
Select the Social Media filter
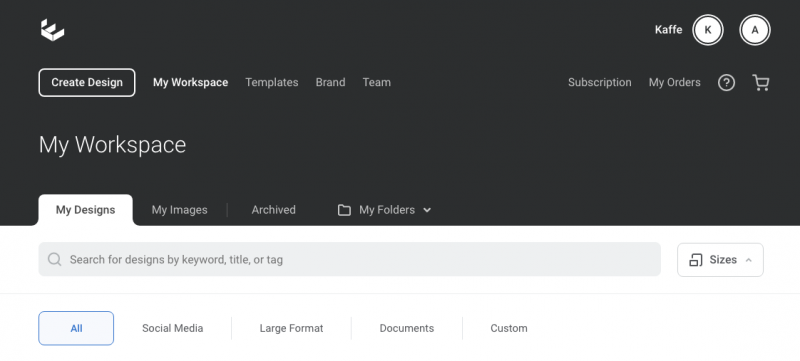pyautogui.click(x=172, y=328)
